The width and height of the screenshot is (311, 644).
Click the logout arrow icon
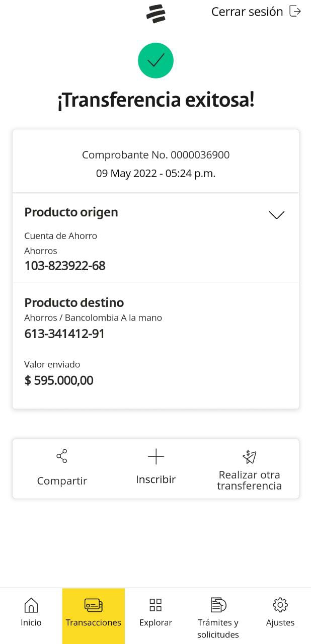(295, 12)
